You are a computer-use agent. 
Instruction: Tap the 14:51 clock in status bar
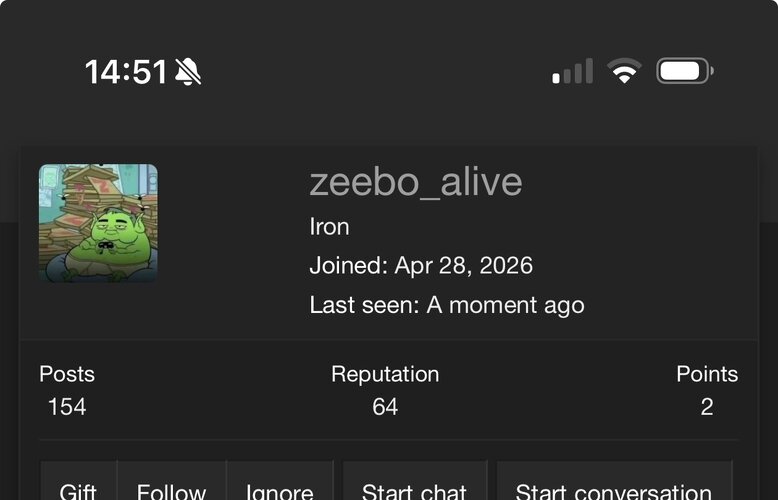pyautogui.click(x=126, y=72)
